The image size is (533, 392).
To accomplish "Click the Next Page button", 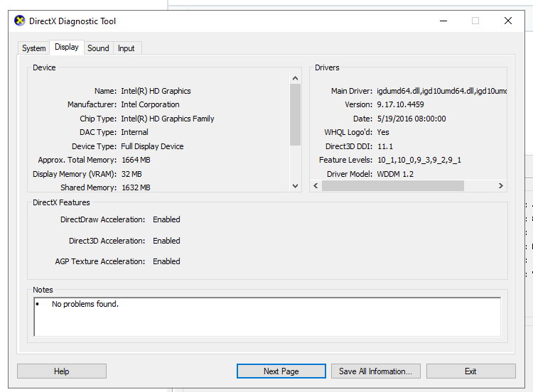I will point(281,371).
